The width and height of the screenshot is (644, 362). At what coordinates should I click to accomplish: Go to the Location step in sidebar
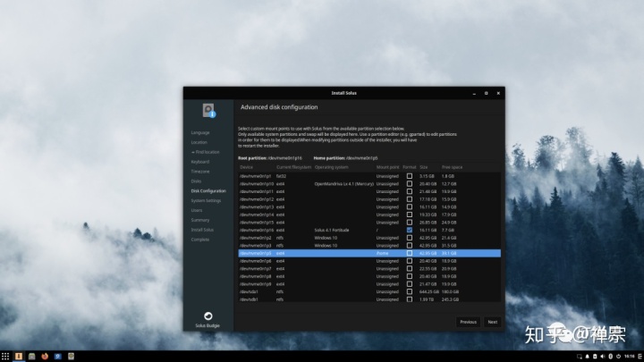tap(199, 142)
